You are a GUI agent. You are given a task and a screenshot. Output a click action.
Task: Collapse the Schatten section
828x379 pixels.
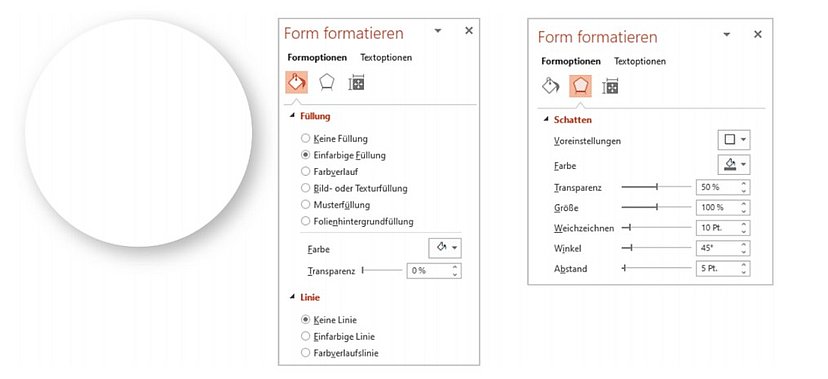coord(546,120)
